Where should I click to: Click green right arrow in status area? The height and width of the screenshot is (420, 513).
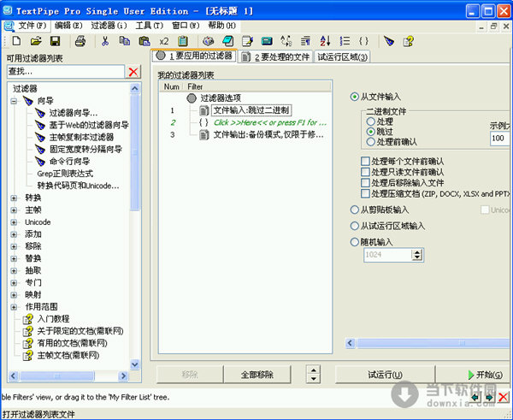[489, 398]
